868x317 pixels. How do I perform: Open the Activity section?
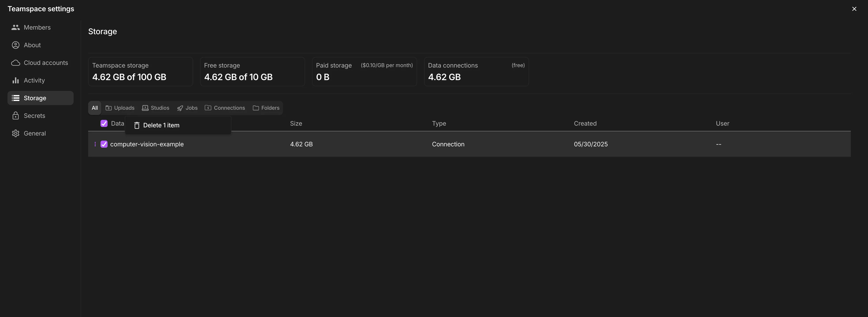pos(40,80)
